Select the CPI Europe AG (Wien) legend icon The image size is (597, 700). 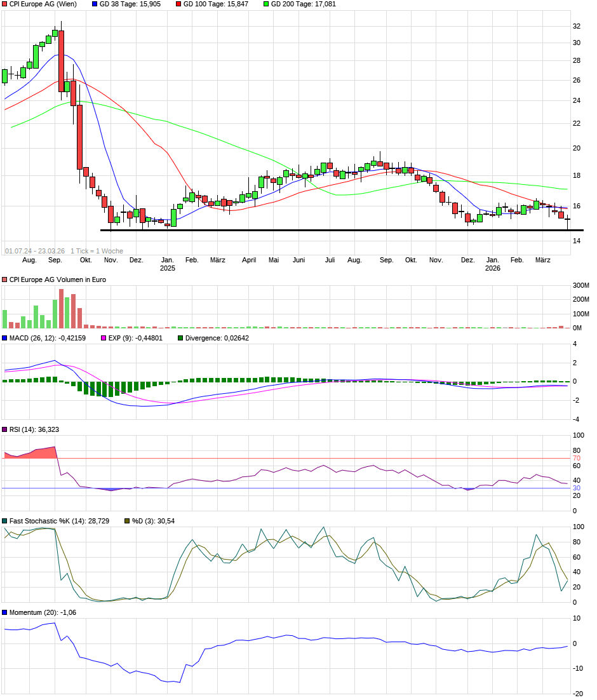pyautogui.click(x=5, y=4)
